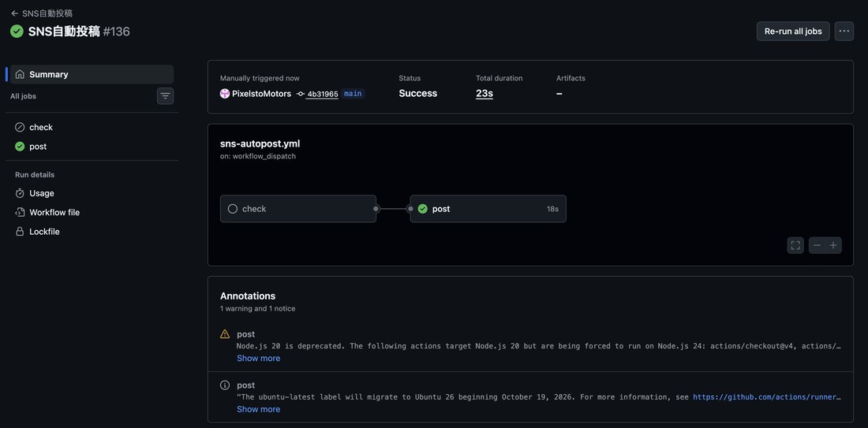The image size is (868, 428).
Task: Click the green success icon beside page title
Action: pyautogui.click(x=17, y=31)
